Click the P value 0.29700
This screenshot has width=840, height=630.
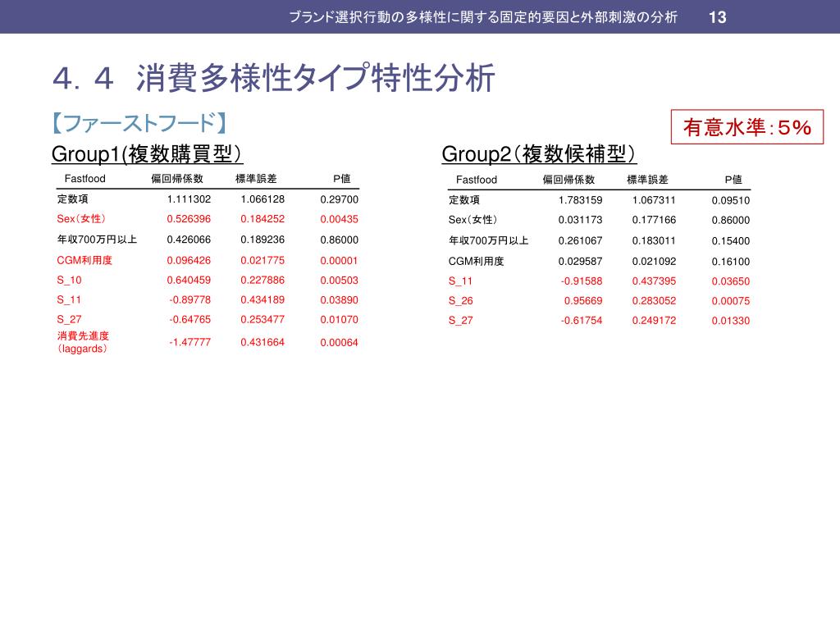click(339, 199)
